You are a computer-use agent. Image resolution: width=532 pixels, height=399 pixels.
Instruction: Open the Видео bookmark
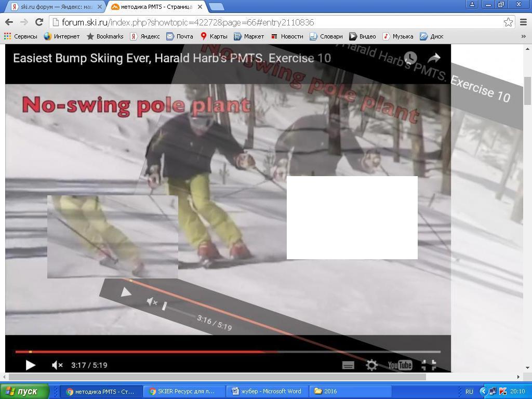point(362,36)
